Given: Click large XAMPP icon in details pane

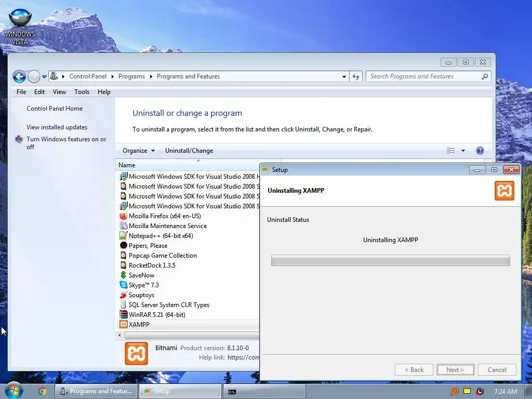Looking at the screenshot, I should click(137, 353).
